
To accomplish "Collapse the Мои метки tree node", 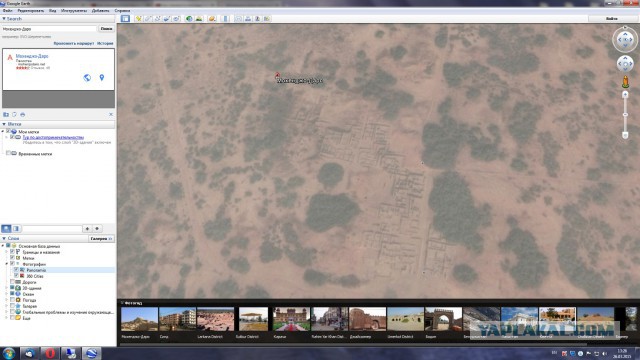I will [3, 131].
